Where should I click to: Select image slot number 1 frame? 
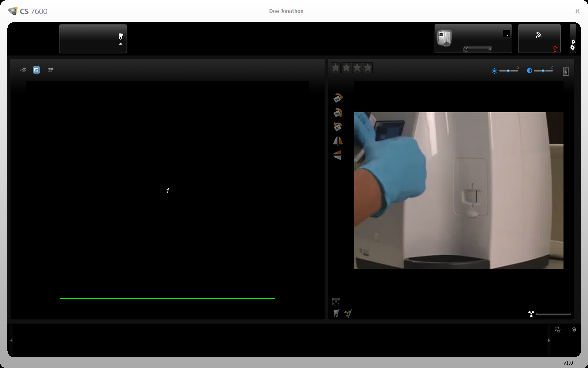click(x=168, y=190)
